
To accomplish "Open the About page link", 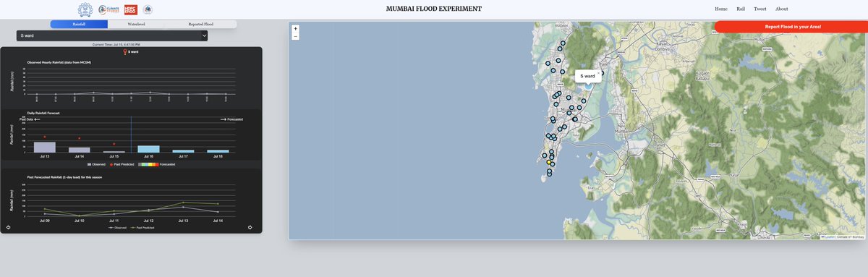I will tap(781, 9).
